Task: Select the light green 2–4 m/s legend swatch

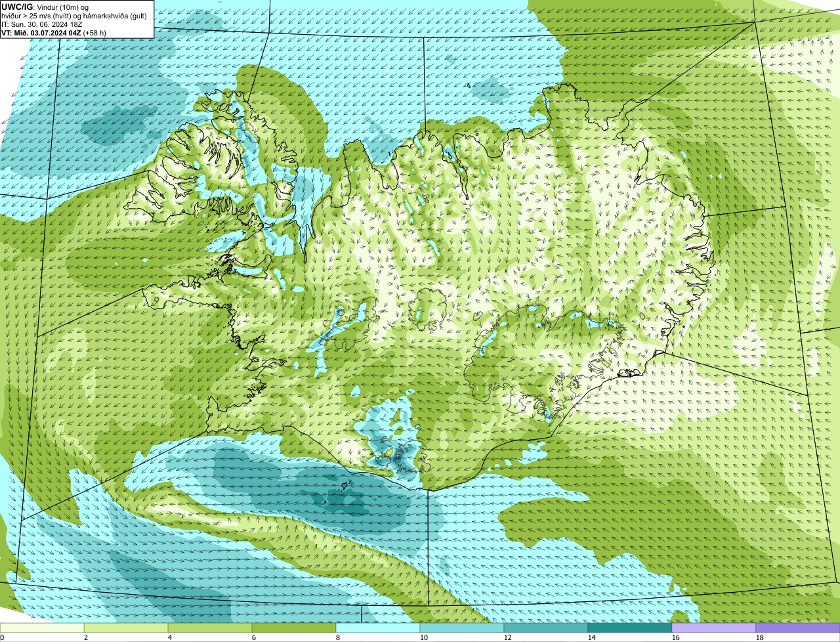Action: pyautogui.click(x=126, y=628)
